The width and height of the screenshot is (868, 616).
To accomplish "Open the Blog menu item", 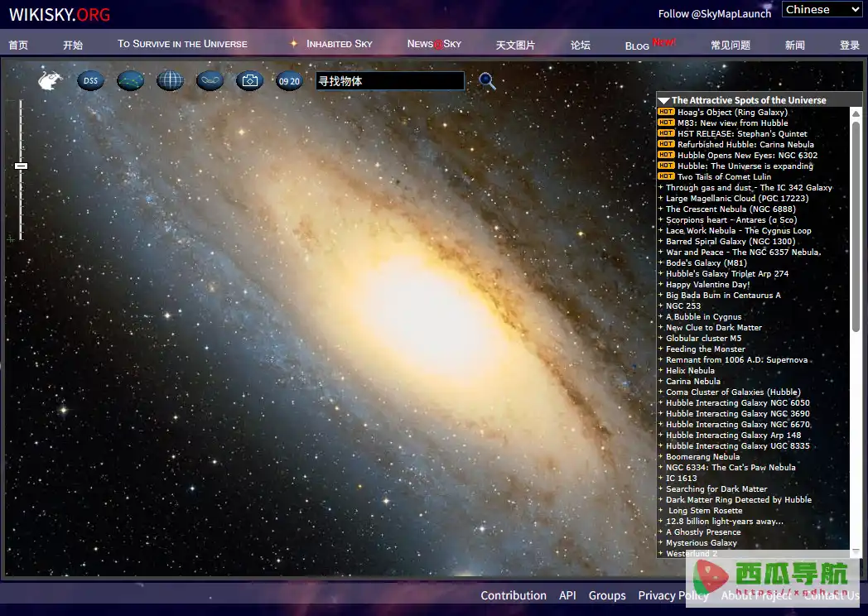I will point(637,46).
